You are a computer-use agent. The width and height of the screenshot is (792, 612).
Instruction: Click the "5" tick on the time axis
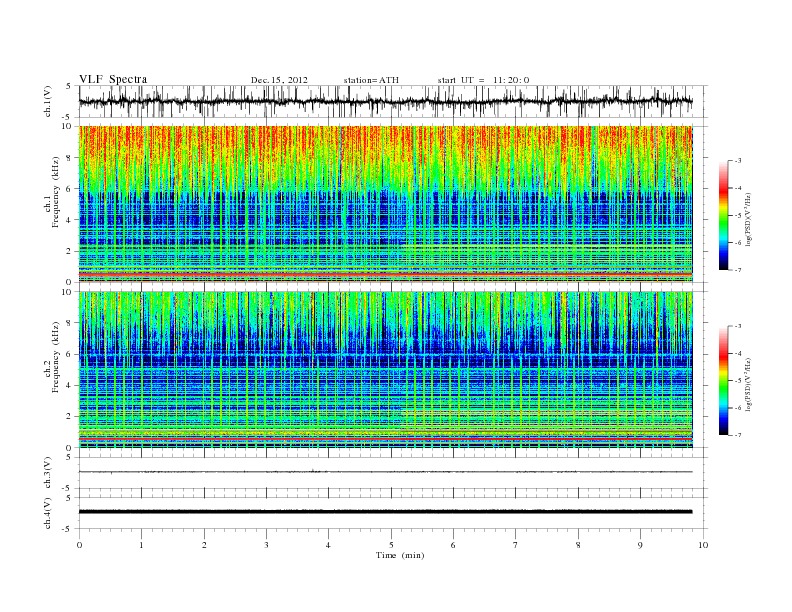point(391,545)
